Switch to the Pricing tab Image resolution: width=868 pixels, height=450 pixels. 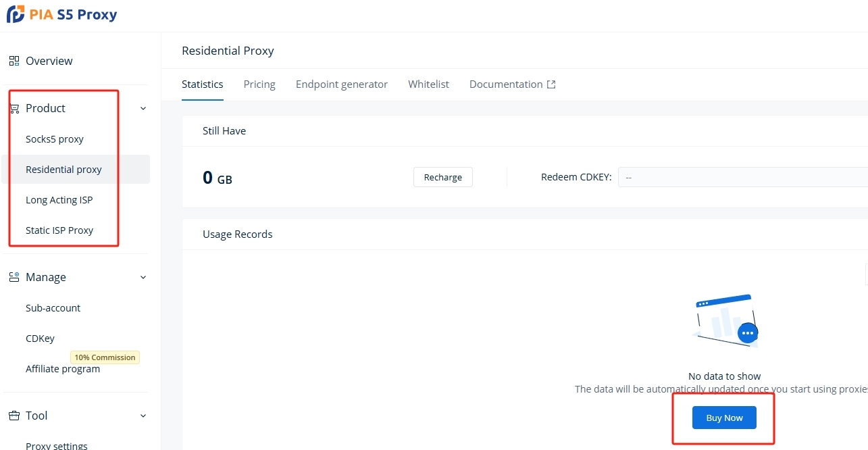(259, 84)
